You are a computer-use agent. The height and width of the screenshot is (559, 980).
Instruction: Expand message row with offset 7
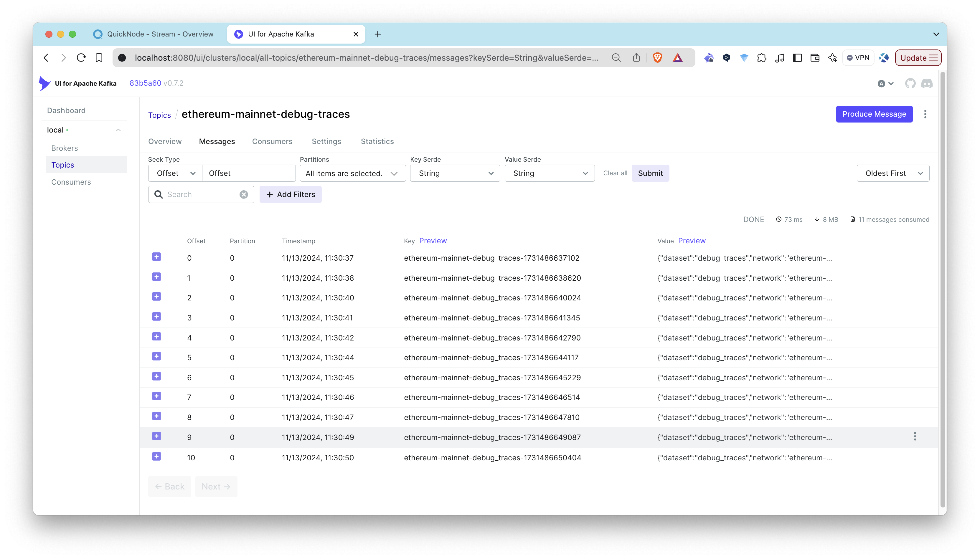coord(156,396)
